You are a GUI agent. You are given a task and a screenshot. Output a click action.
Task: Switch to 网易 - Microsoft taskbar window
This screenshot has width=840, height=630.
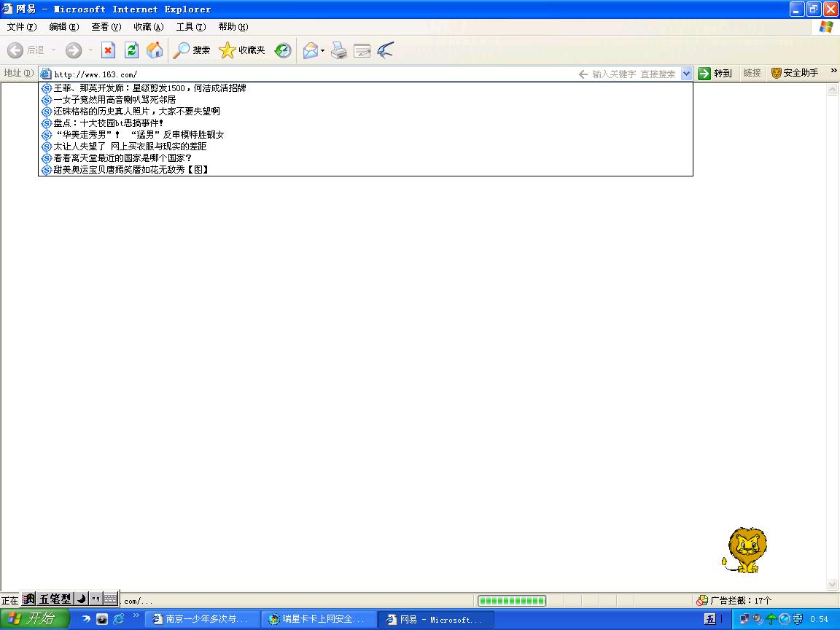435,619
